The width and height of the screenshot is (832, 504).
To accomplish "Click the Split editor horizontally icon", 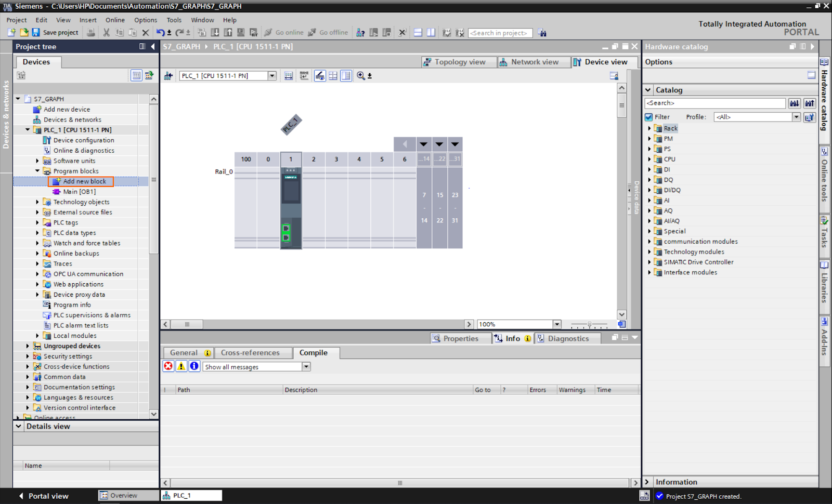I will (x=418, y=32).
